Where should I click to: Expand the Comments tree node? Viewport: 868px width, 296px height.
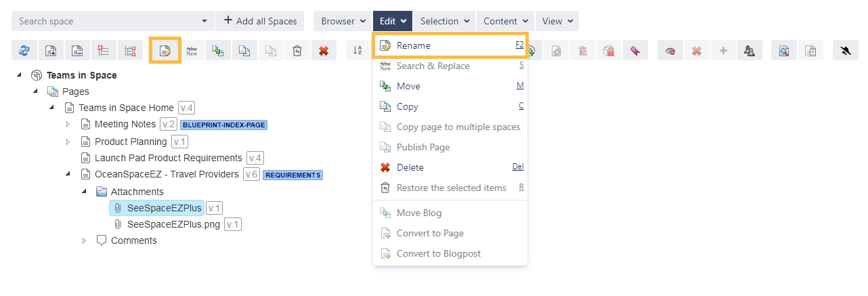click(x=84, y=241)
